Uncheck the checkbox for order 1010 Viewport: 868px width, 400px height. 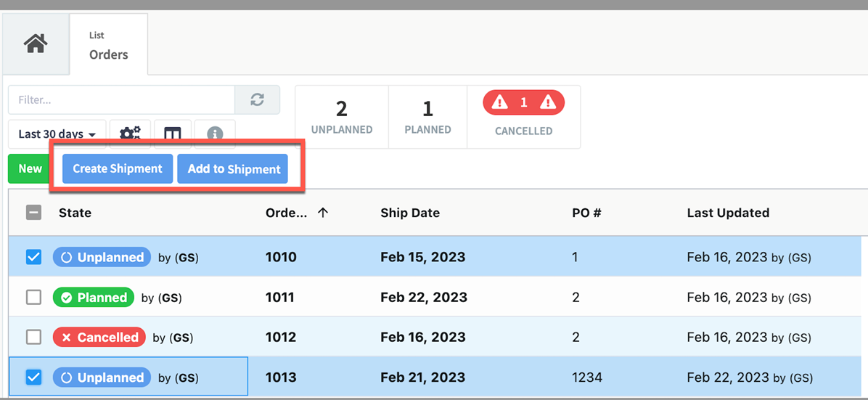(33, 257)
